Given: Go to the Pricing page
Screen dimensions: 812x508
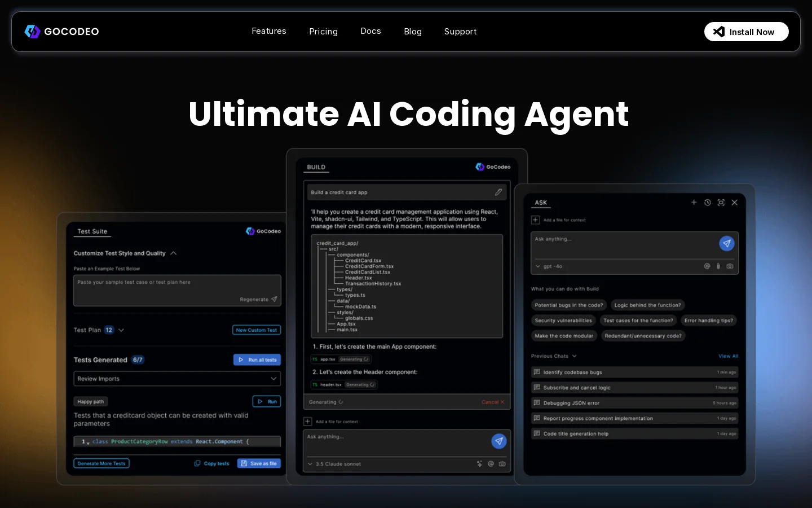Looking at the screenshot, I should tap(324, 32).
